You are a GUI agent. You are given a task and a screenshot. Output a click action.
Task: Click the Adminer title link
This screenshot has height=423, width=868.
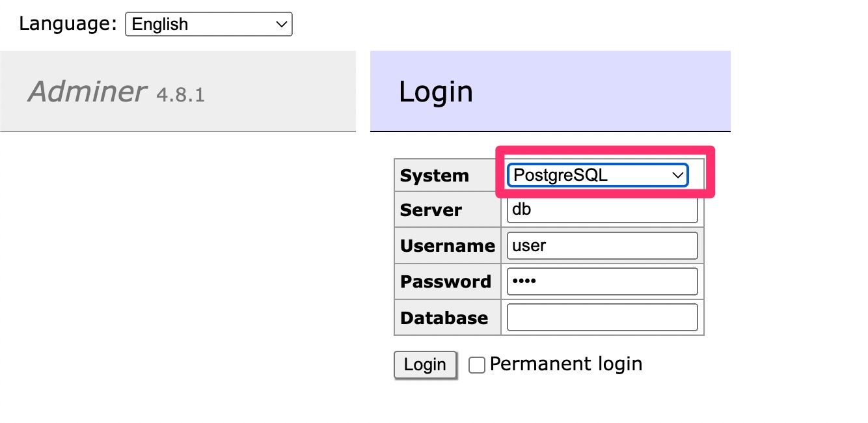[x=87, y=92]
